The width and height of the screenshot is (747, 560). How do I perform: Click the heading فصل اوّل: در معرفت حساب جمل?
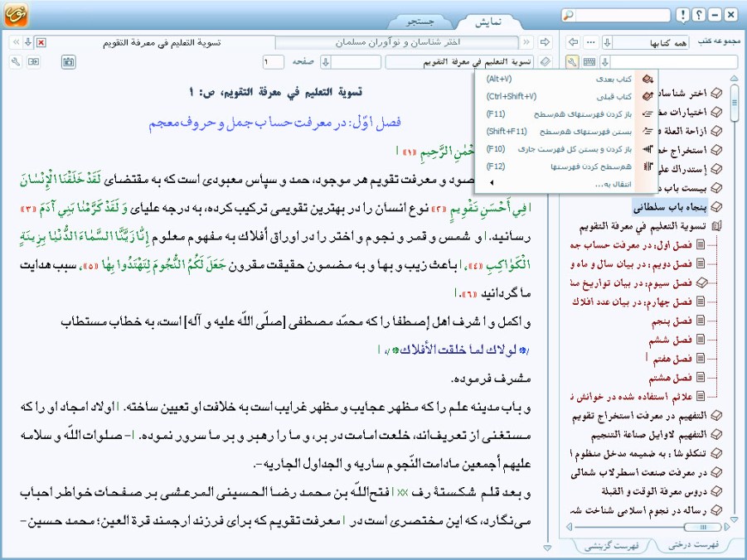275,123
